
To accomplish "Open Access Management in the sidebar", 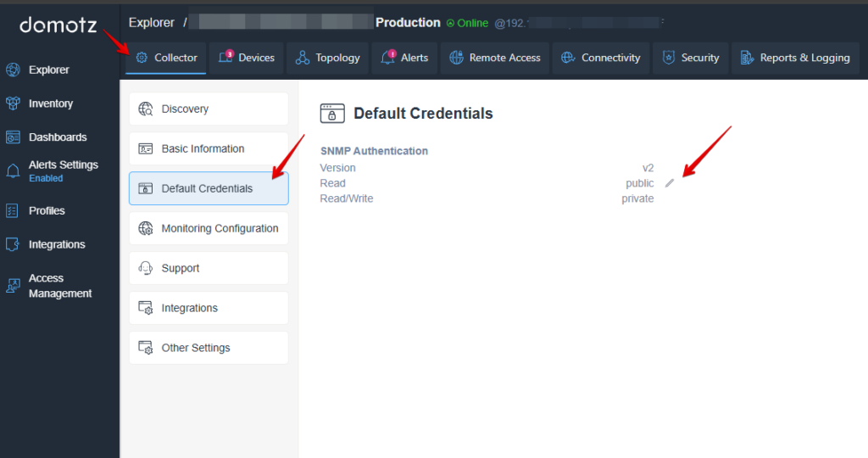I will pos(59,286).
